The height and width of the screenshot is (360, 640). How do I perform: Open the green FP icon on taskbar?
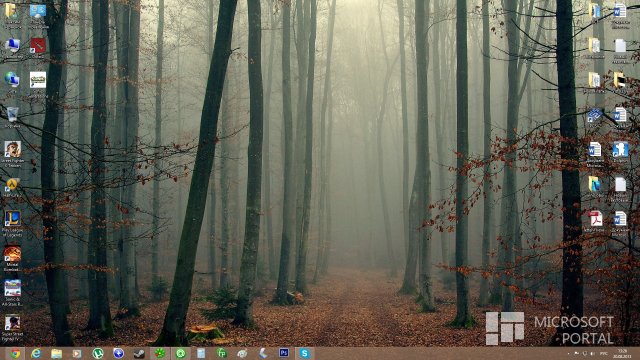tap(222, 353)
